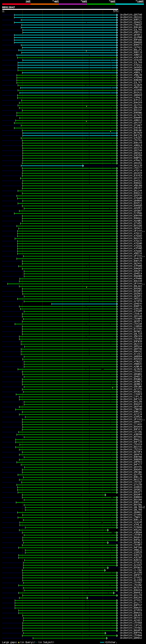Select the UniRef100_B9F686 label

131,40
